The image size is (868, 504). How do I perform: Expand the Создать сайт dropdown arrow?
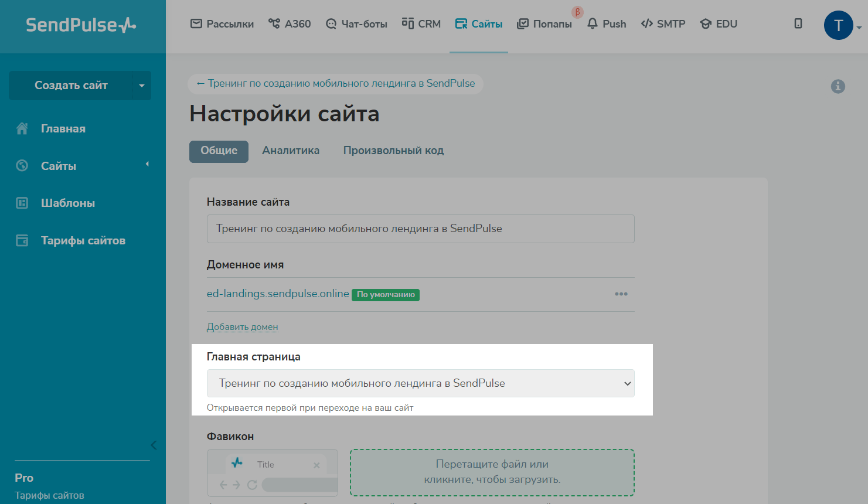[x=142, y=86]
